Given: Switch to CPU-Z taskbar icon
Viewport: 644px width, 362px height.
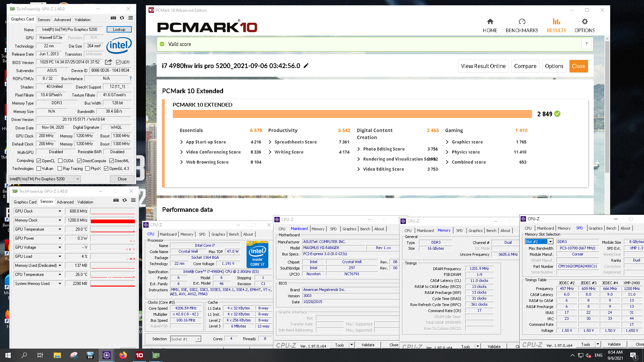Looking at the screenshot, I should tap(107, 355).
